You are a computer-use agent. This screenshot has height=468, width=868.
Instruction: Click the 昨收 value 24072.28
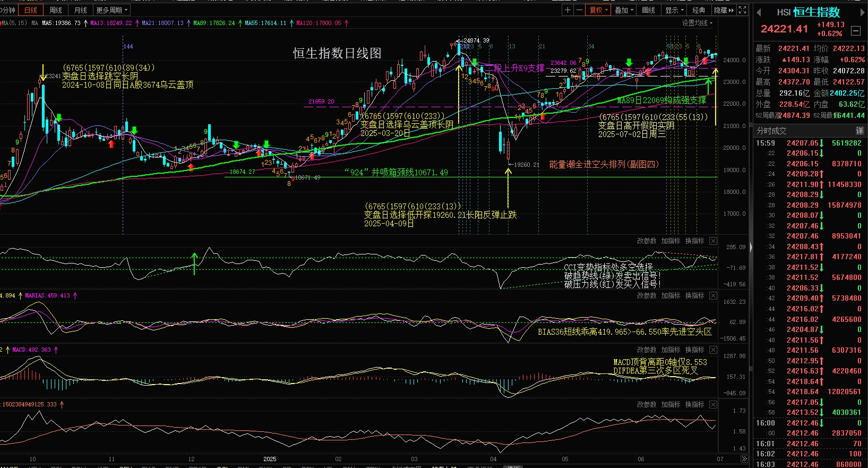click(x=848, y=71)
